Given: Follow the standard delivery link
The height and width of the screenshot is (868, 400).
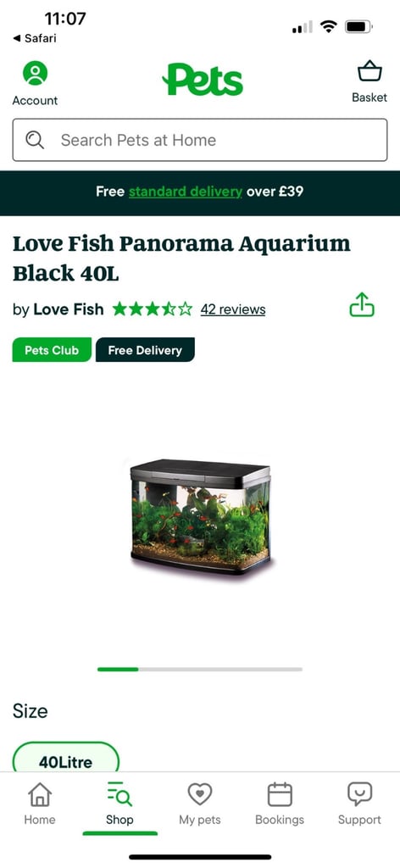Looking at the screenshot, I should [186, 192].
